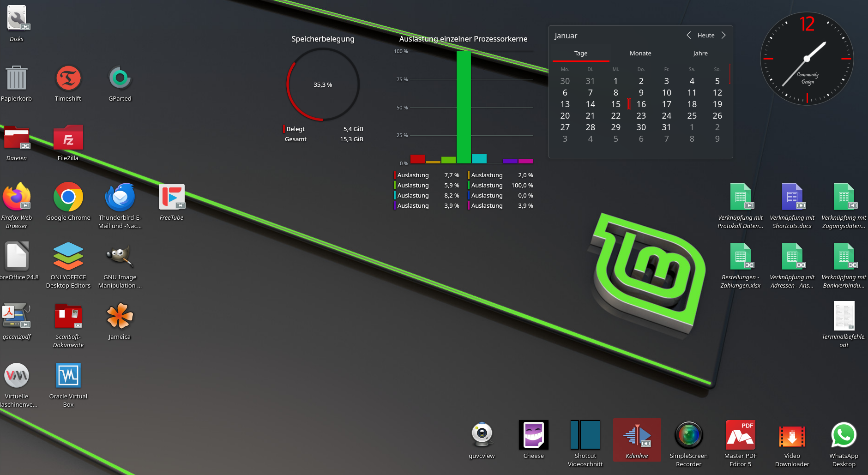868x475 pixels.
Task: Switch calendar to Jahre tab
Action: [x=700, y=54]
